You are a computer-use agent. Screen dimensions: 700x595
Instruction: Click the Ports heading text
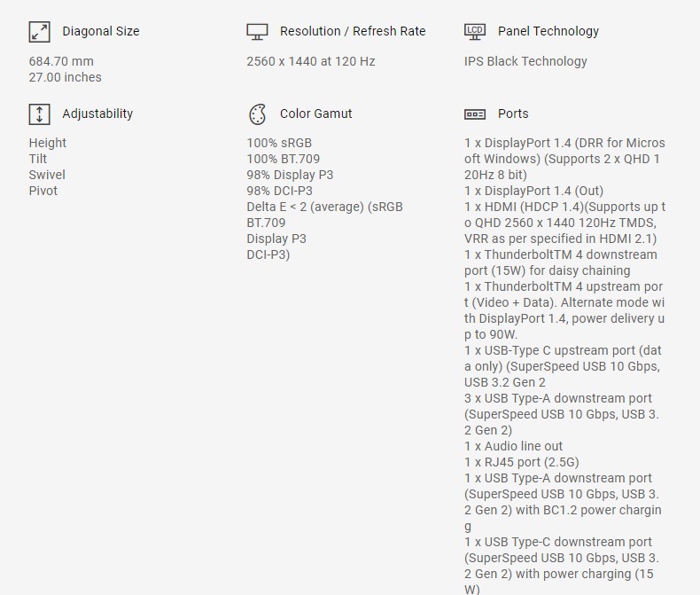513,114
